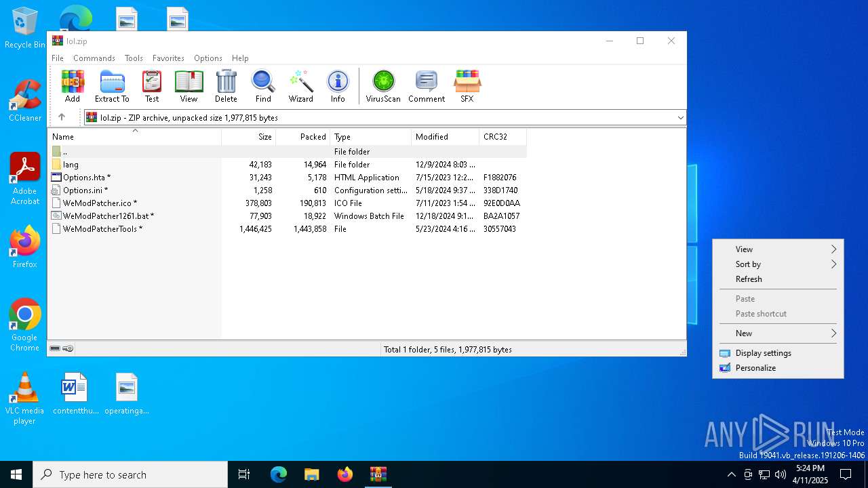
Task: Sort by the Modified column header
Action: coord(446,137)
